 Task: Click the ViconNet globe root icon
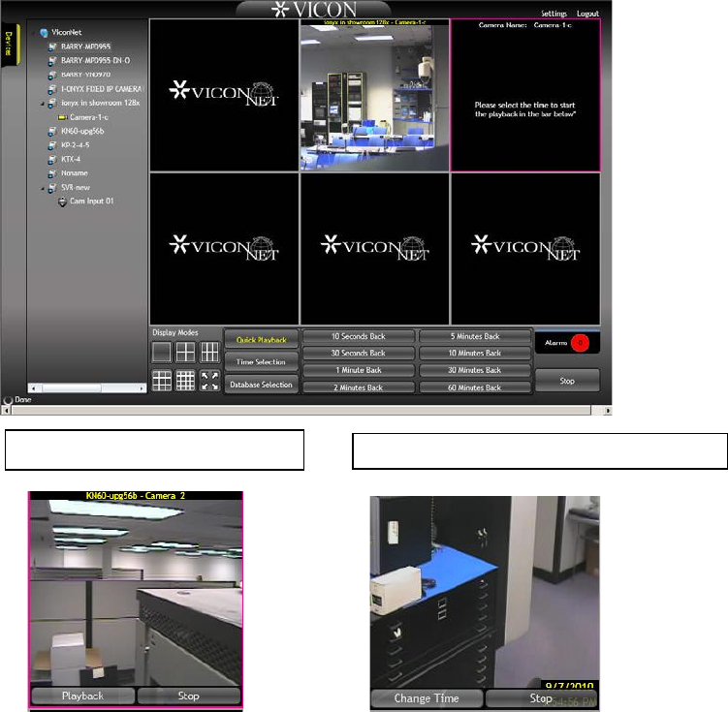click(x=45, y=33)
